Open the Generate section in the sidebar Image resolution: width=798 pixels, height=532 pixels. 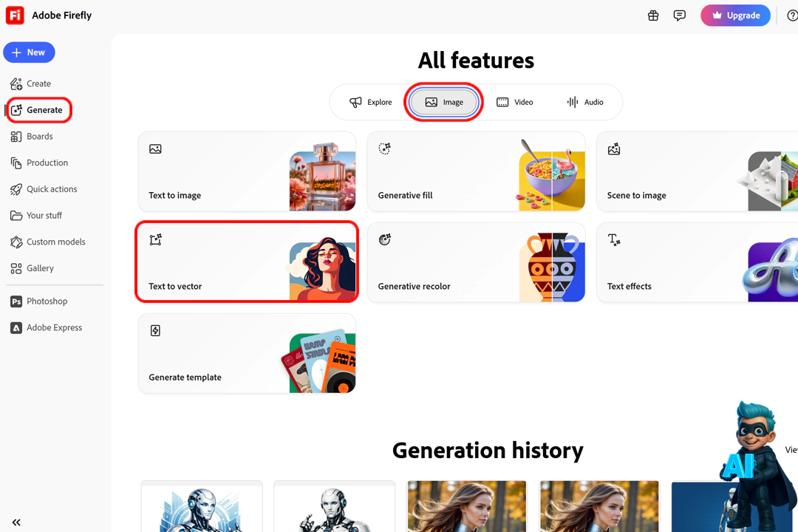tap(38, 109)
